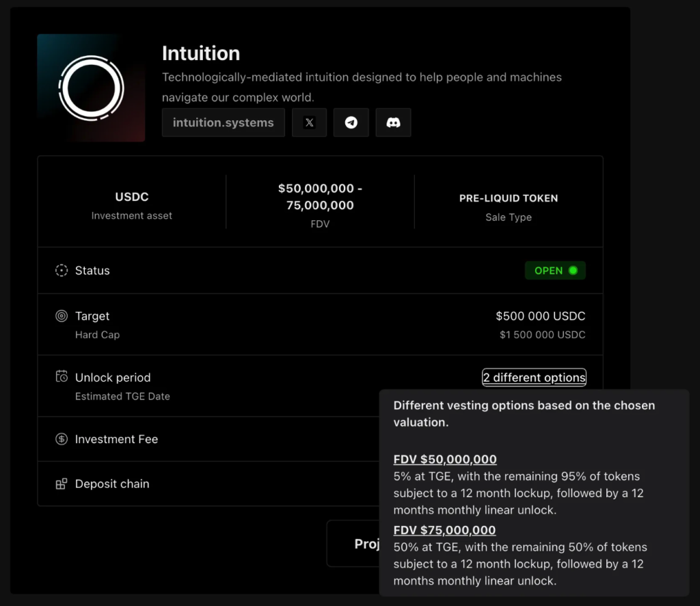Click the Intuition project title
Image resolution: width=700 pixels, height=606 pixels.
tap(201, 53)
